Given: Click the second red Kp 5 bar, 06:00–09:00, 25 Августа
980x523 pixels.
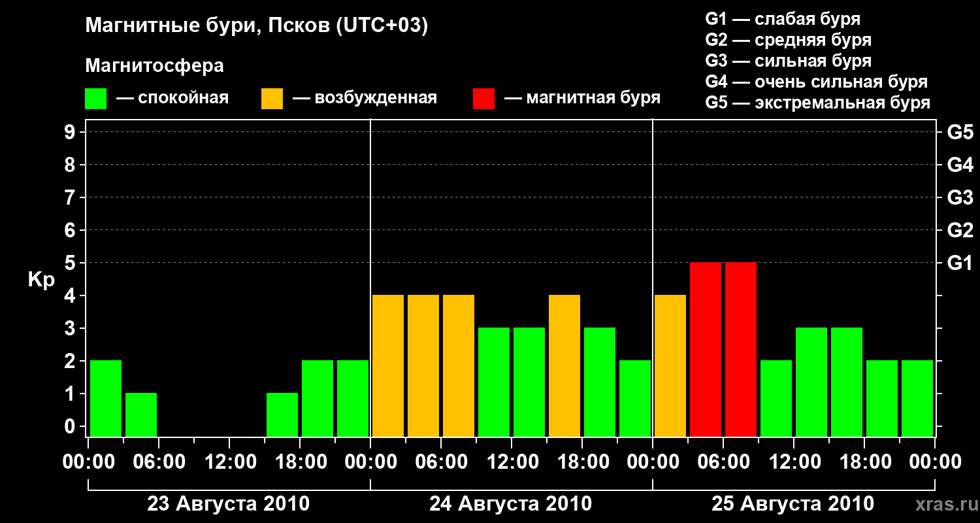Looking at the screenshot, I should click(x=741, y=349).
